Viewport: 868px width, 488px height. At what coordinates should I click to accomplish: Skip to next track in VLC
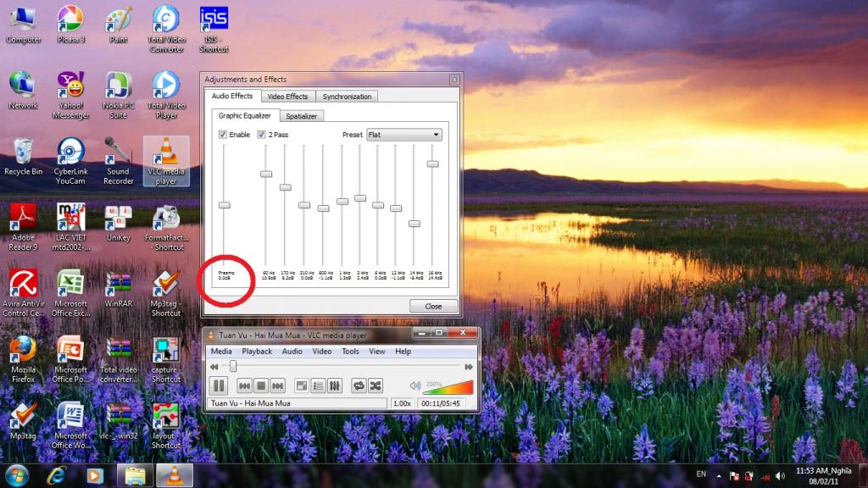click(278, 385)
